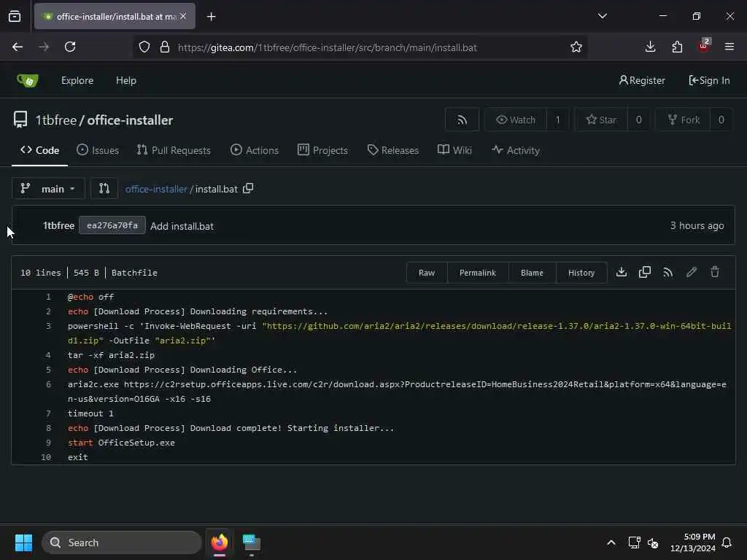Show hidden system tray icons
This screenshot has width=747, height=560.
point(611,542)
